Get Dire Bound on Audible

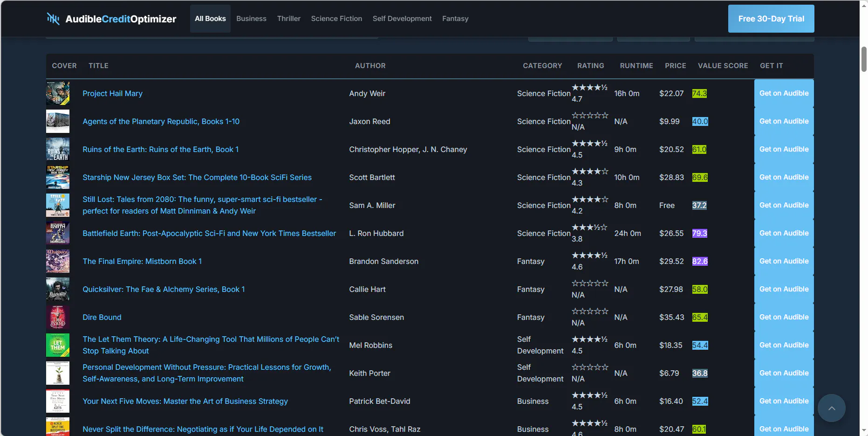[x=784, y=317]
